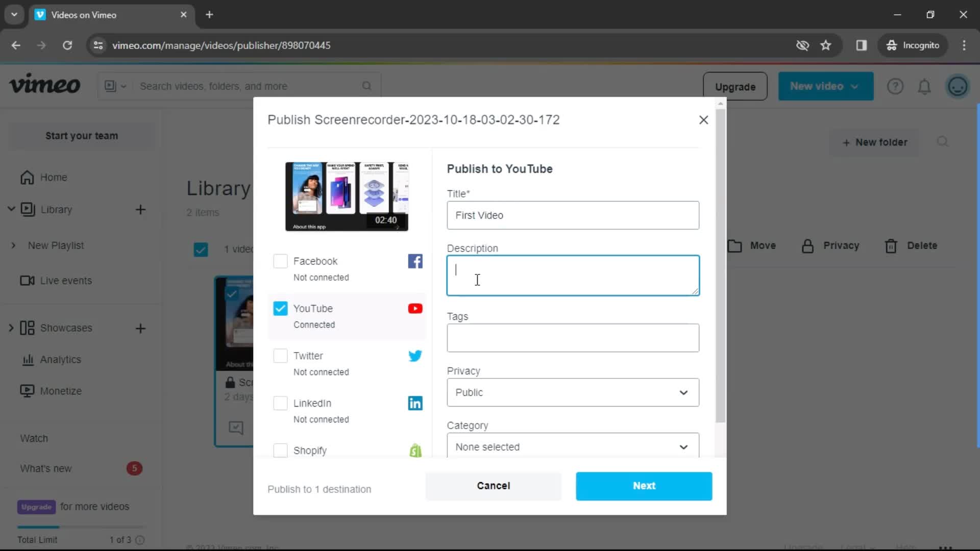
Task: Click the Live events menu item
Action: coord(65,280)
